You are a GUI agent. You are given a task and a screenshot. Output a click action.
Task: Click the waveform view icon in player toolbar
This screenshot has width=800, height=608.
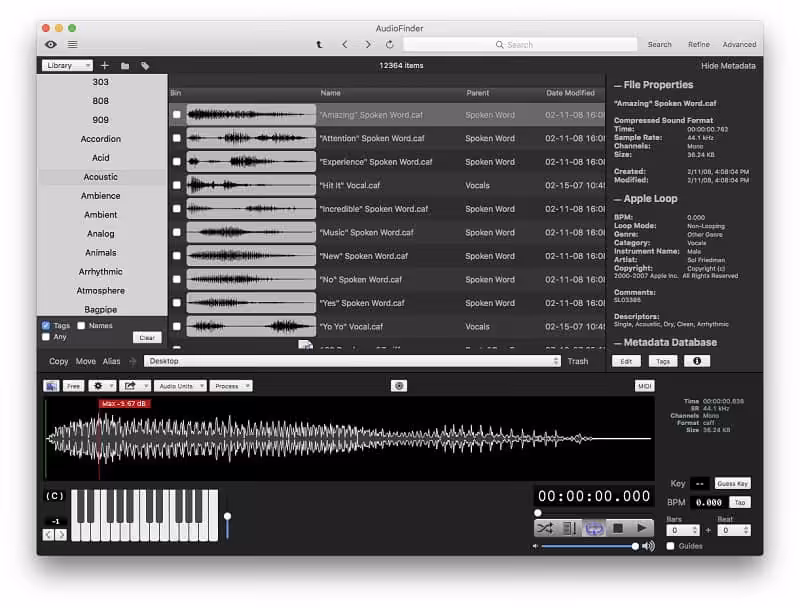(x=52, y=386)
